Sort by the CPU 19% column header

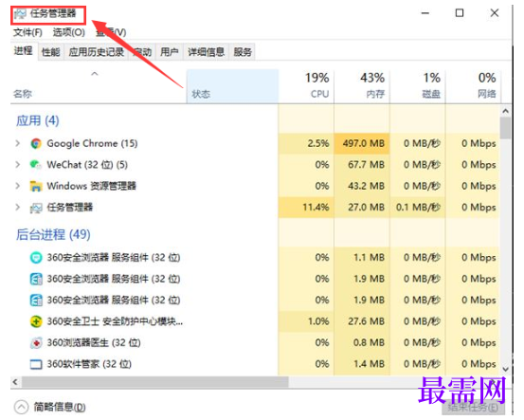click(306, 86)
